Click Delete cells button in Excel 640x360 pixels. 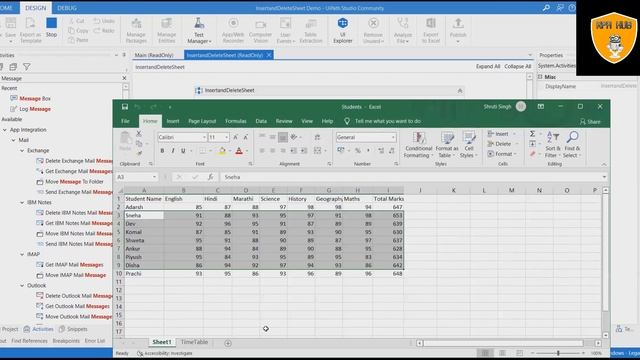tap(502, 144)
